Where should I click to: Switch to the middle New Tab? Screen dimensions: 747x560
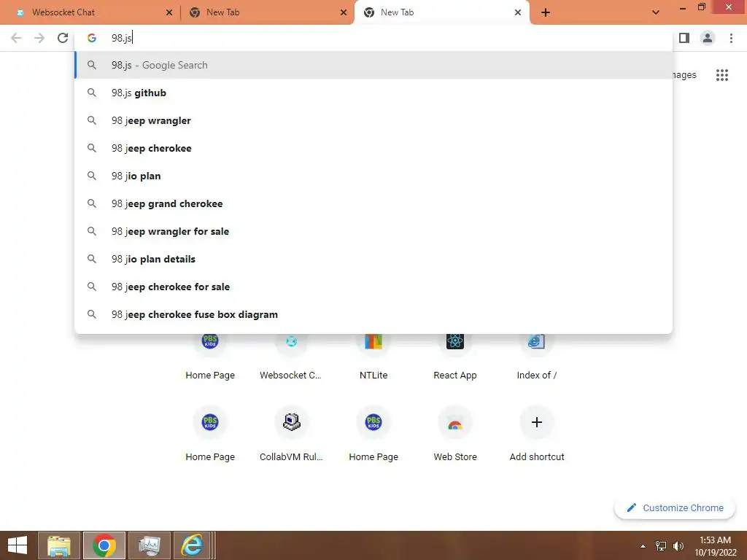click(x=267, y=12)
